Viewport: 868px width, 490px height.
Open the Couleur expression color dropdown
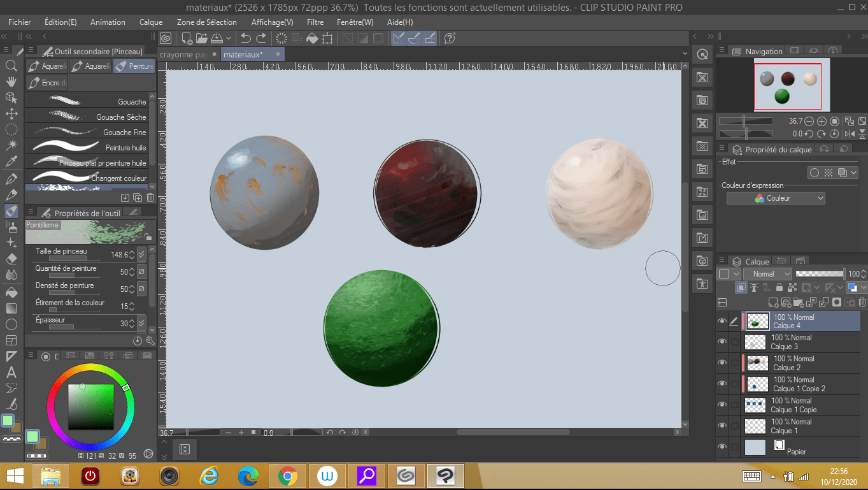click(775, 199)
